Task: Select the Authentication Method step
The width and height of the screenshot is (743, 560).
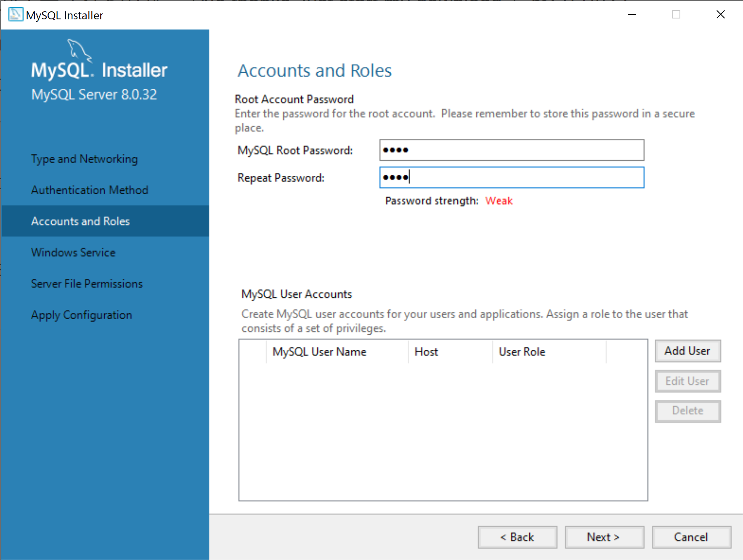Action: 90,190
